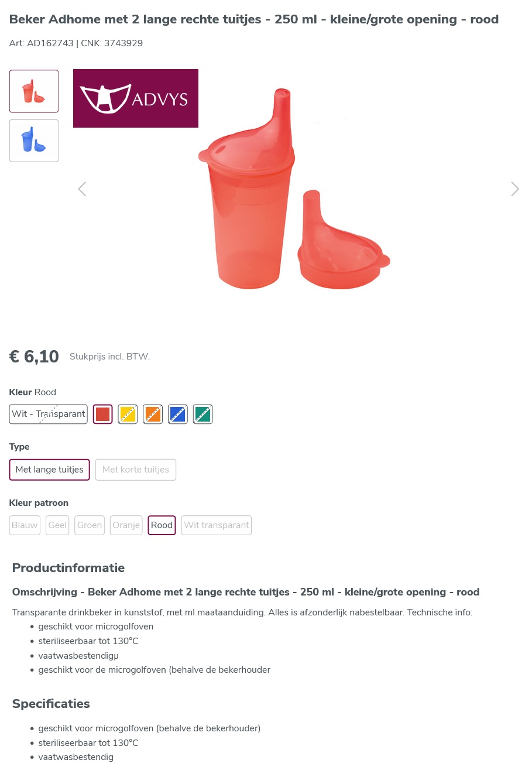Choose the green color swatch
The height and width of the screenshot is (777, 532).
[203, 414]
